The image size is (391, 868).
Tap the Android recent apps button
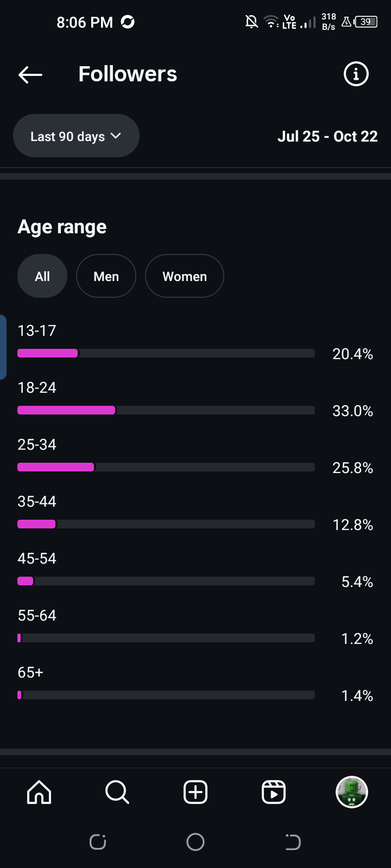[98, 842]
